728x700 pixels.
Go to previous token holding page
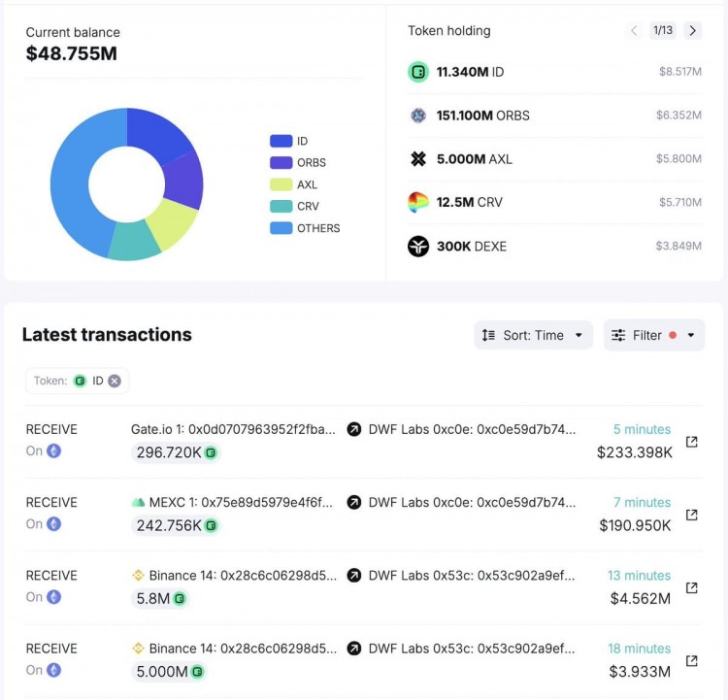(x=634, y=30)
